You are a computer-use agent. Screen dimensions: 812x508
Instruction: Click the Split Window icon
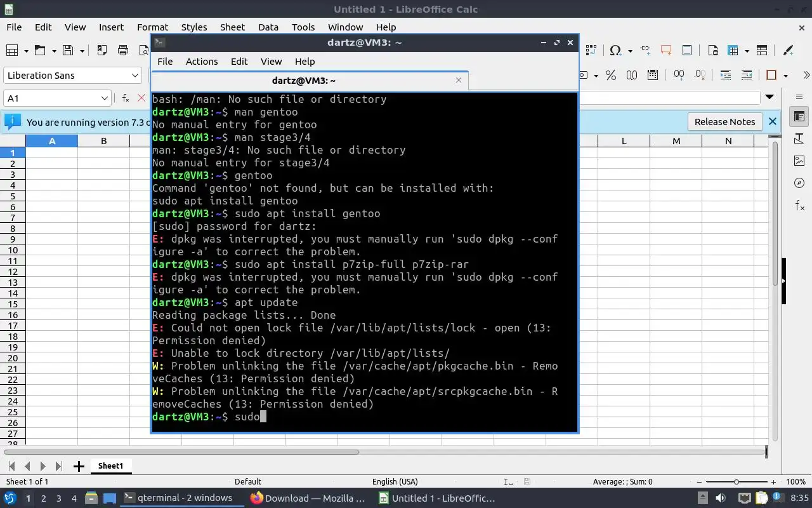(x=762, y=50)
